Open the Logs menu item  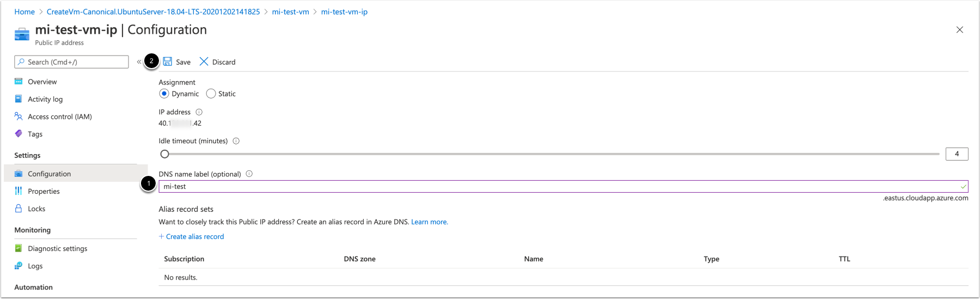pos(35,266)
